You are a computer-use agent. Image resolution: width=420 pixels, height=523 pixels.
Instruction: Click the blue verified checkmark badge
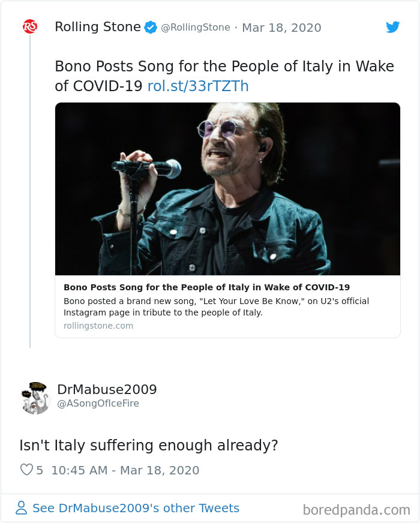click(151, 27)
